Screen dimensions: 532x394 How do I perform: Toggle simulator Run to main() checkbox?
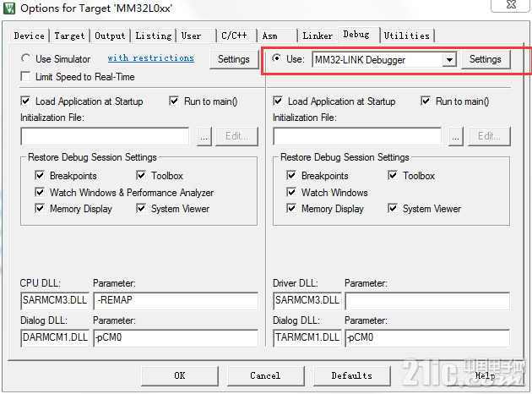click(174, 101)
